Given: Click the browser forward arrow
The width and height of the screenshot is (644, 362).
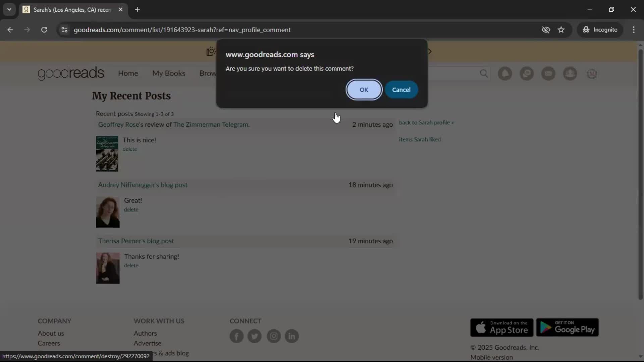Looking at the screenshot, I should click(x=27, y=29).
